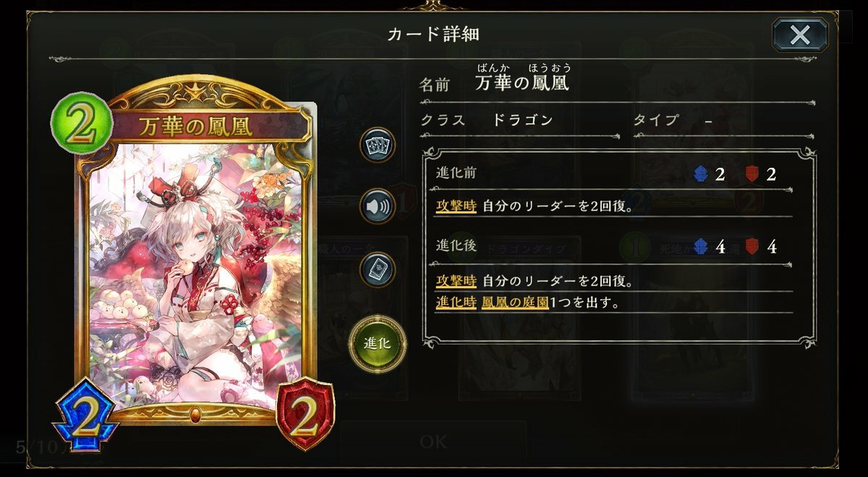Click the 進化後 blue attack icon
The image size is (868, 477).
coord(701,247)
